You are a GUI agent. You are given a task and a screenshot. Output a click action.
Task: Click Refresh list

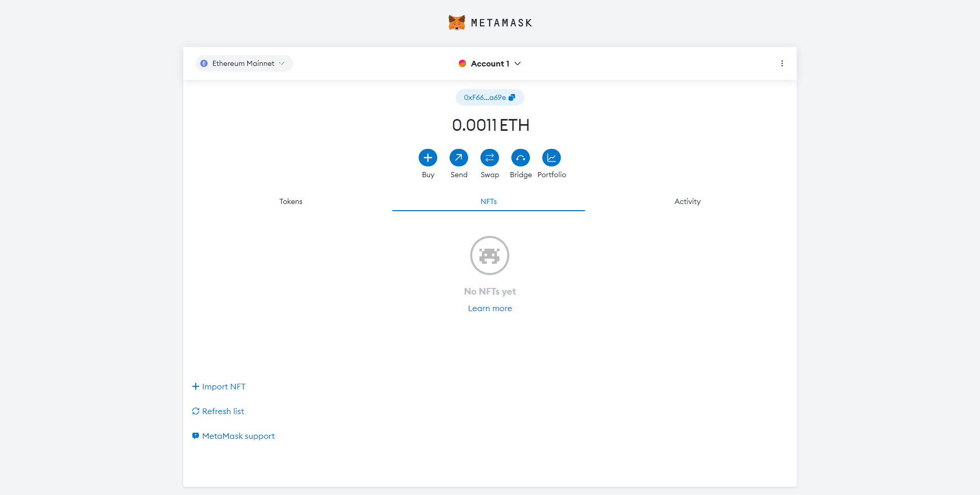(218, 411)
